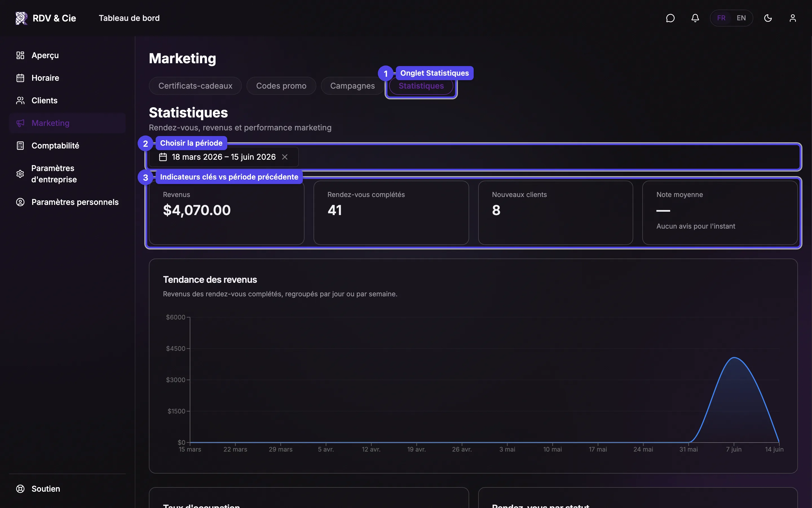Viewport: 812px width, 508px height.
Task: Click the '14 juin' axis label
Action: click(x=774, y=449)
